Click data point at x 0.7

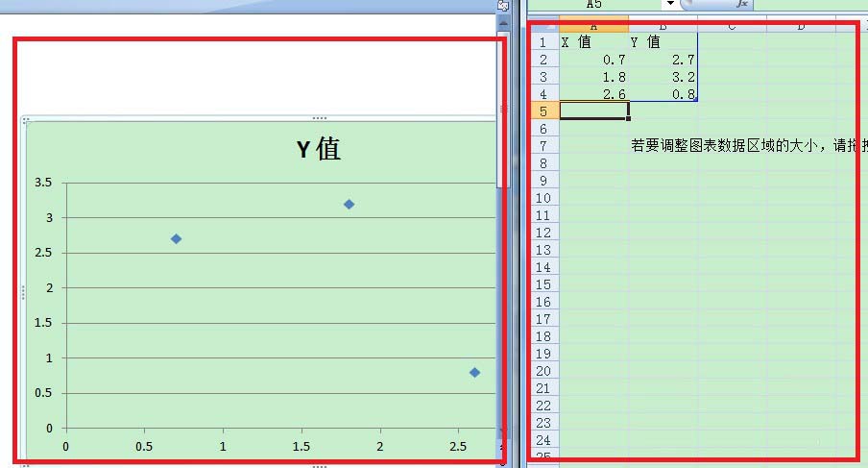[176, 238]
